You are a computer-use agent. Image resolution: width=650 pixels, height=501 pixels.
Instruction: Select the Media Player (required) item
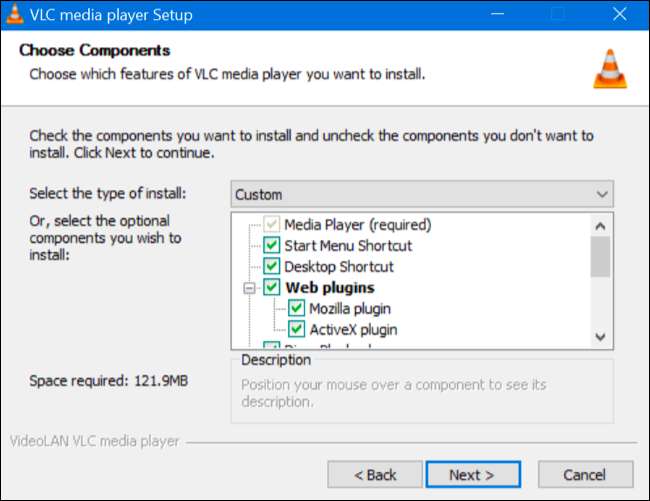[x=357, y=225]
